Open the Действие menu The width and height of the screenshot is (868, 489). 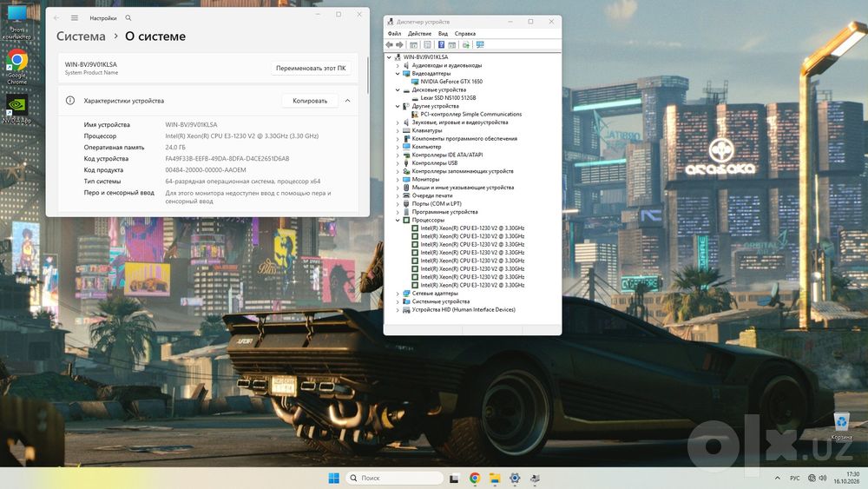(419, 34)
